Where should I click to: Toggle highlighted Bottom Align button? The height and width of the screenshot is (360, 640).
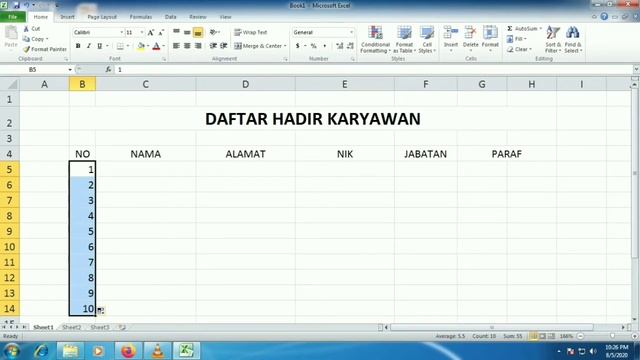tap(198, 32)
